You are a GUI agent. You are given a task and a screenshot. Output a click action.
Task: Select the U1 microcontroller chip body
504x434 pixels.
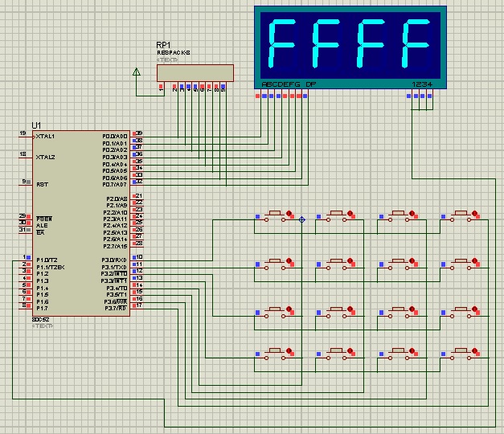(x=81, y=223)
